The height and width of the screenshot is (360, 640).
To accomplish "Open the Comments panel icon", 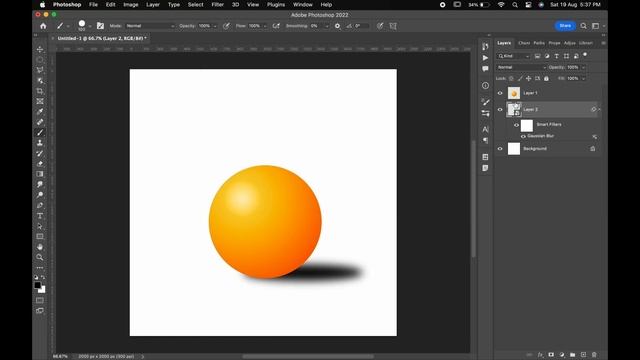I will [485, 69].
